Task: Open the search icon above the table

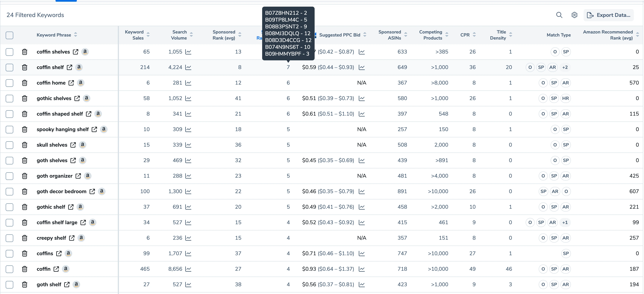Action: tap(560, 15)
